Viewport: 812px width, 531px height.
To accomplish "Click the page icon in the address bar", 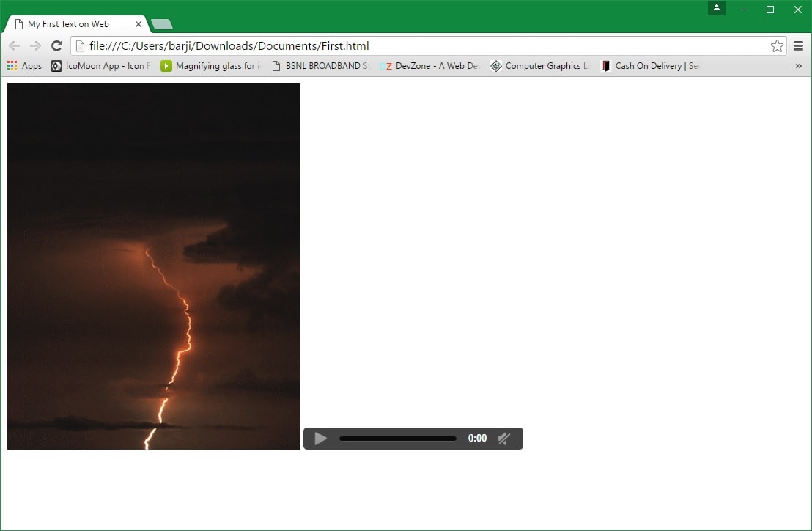I will (x=78, y=45).
